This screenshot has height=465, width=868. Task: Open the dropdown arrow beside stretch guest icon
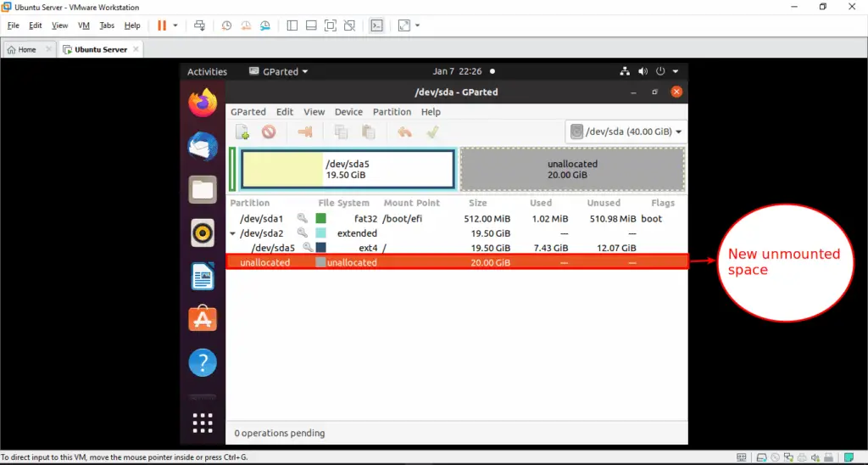(x=417, y=25)
